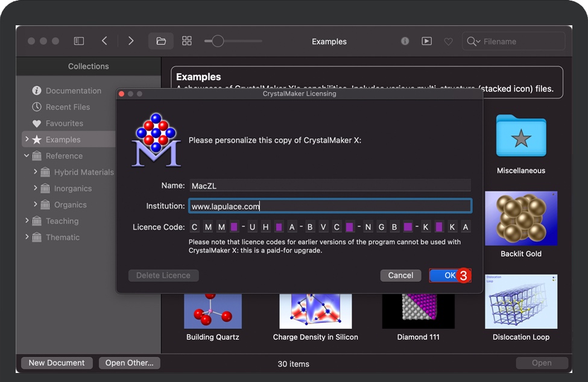Viewport: 588px width, 382px height.
Task: Click the play preview icon
Action: 427,41
